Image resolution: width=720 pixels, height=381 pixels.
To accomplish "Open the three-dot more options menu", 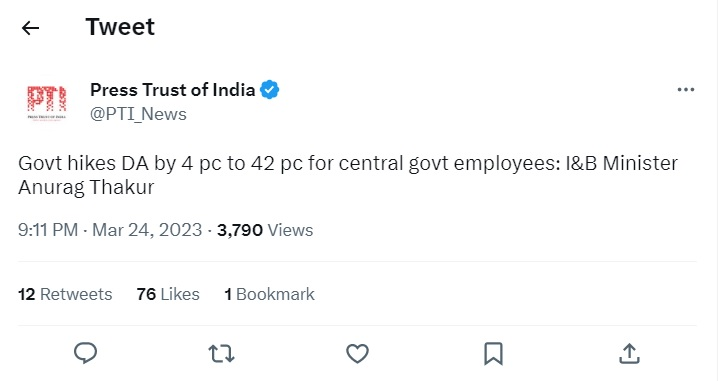I will pyautogui.click(x=686, y=90).
